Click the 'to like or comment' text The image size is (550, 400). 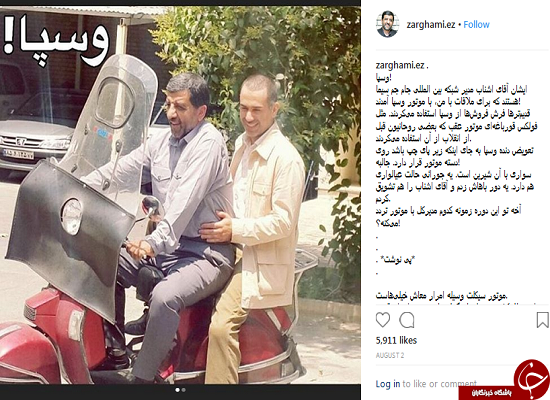tap(440, 384)
